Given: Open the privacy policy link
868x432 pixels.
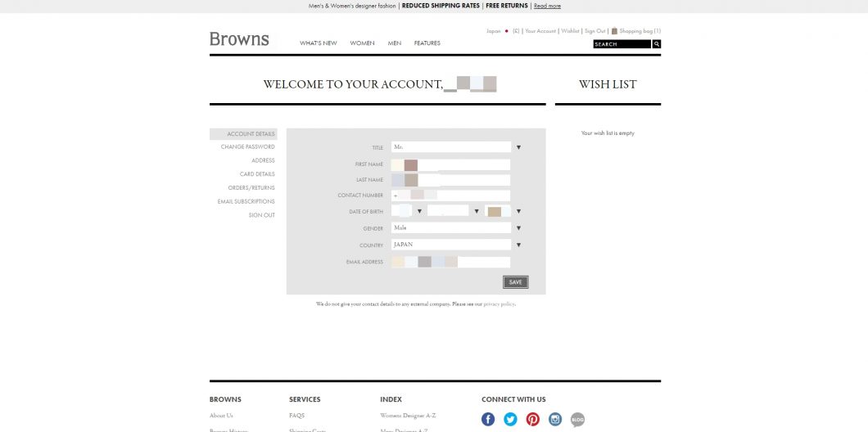Looking at the screenshot, I should (x=500, y=304).
